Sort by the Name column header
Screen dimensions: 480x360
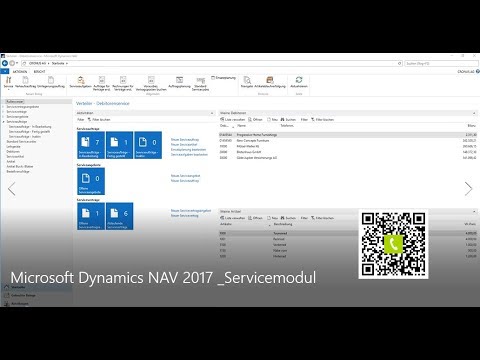(x=241, y=126)
